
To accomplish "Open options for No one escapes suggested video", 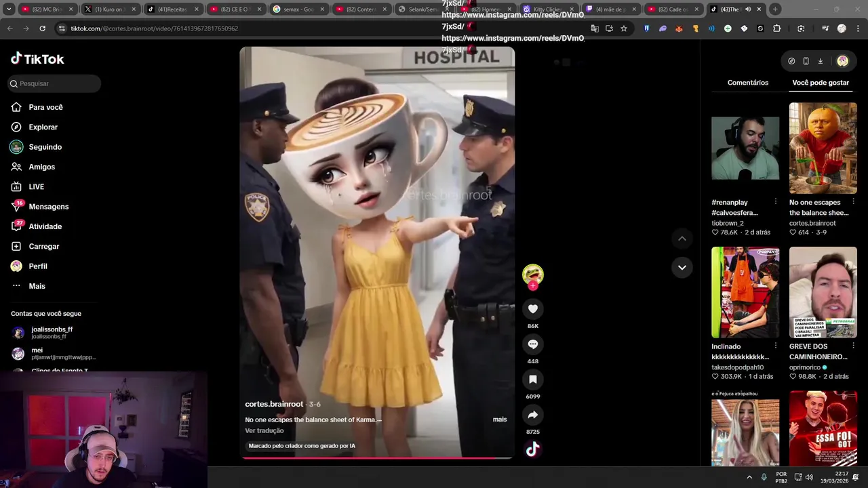I will [853, 202].
